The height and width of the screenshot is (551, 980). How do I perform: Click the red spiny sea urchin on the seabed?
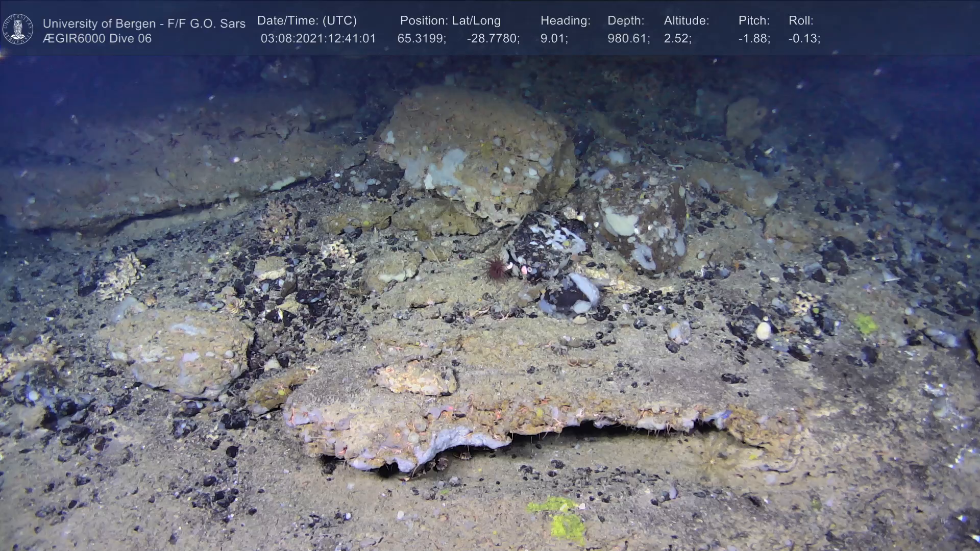coord(496,269)
